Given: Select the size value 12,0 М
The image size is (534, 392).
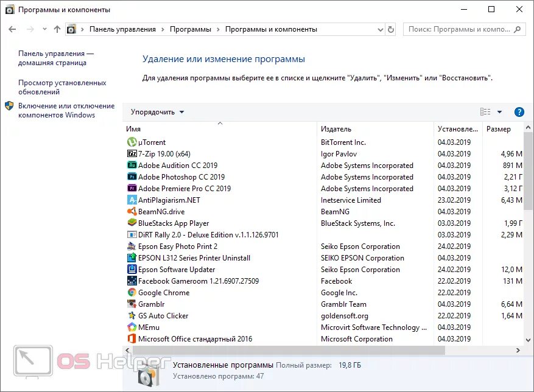Looking at the screenshot, I should (x=511, y=270).
